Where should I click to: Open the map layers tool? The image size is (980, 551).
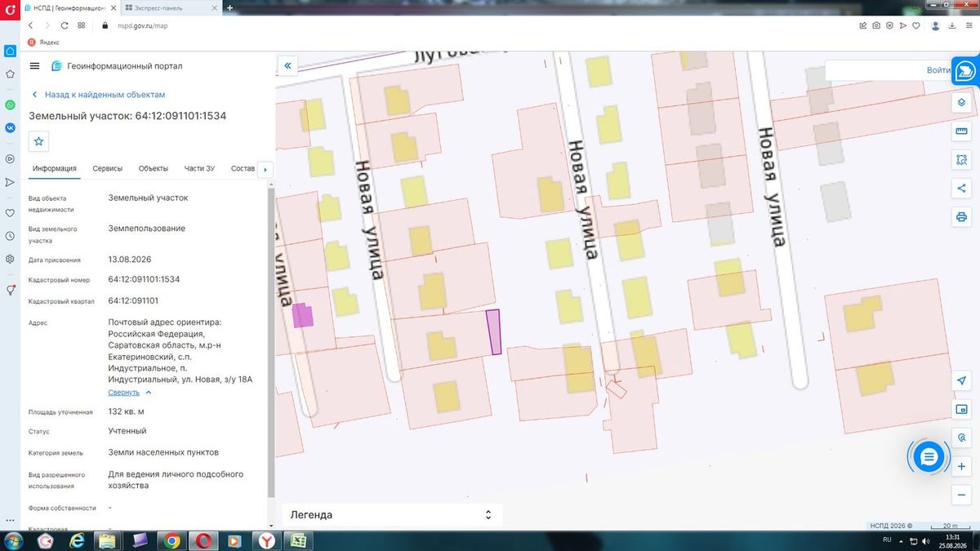tap(962, 103)
